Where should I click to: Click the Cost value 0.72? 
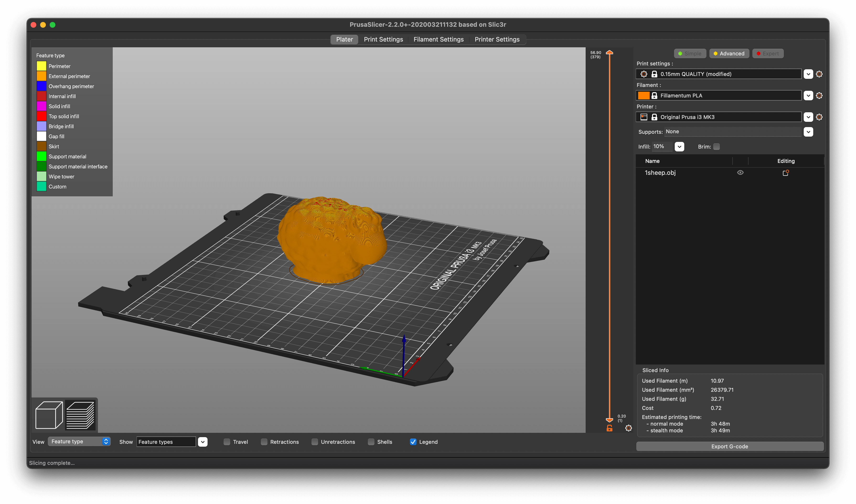click(x=716, y=408)
